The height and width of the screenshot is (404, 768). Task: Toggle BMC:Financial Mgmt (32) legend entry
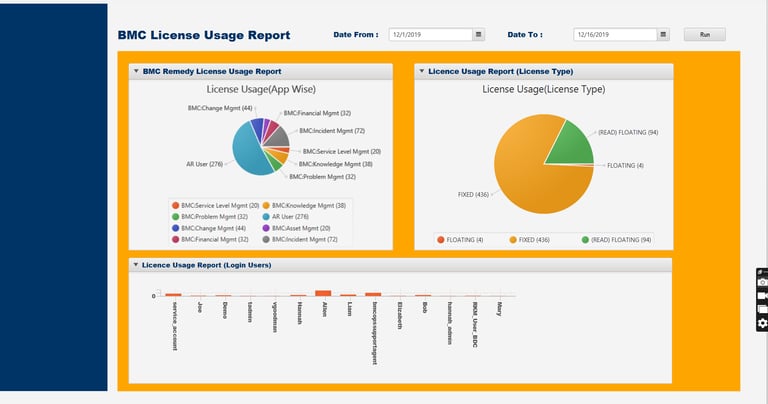point(210,239)
